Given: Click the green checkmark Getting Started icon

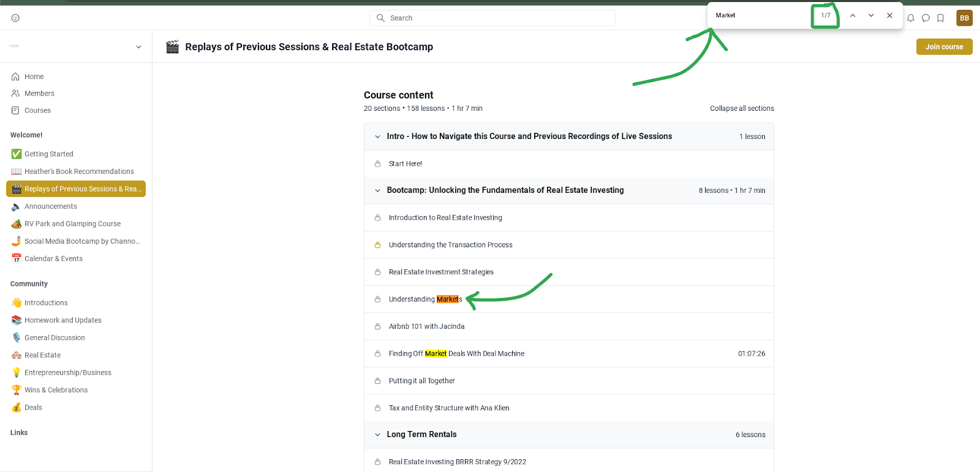Looking at the screenshot, I should [17, 154].
